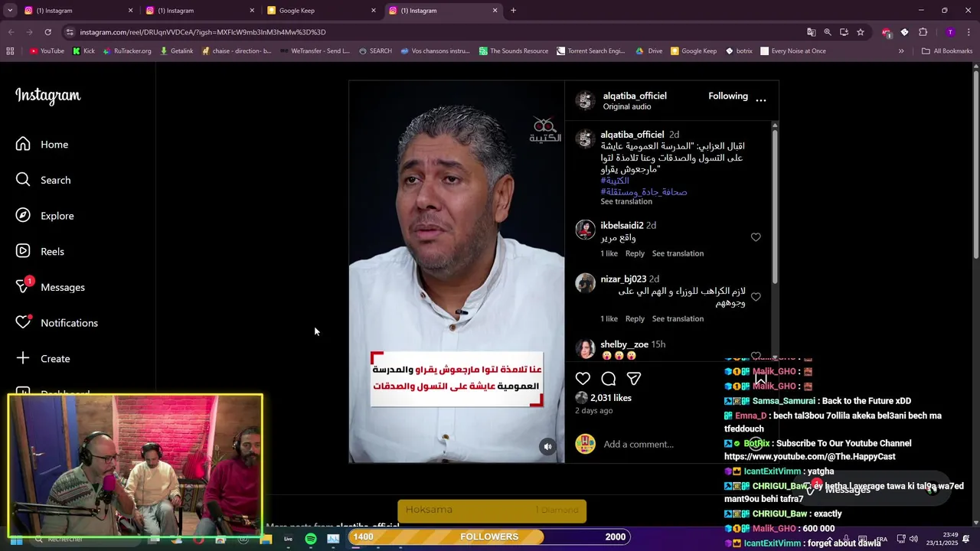The width and height of the screenshot is (980, 551).
Task: Open alqatiba_officiel profile in header
Action: coord(635,96)
